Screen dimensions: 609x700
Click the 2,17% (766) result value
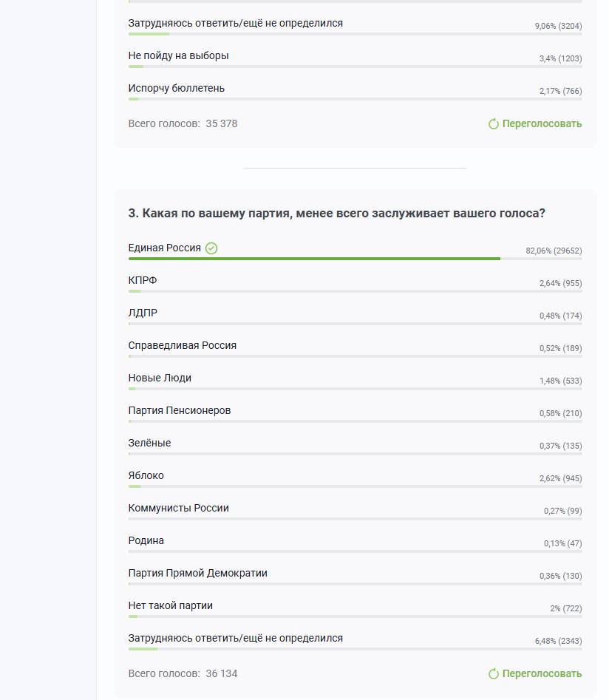point(560,92)
